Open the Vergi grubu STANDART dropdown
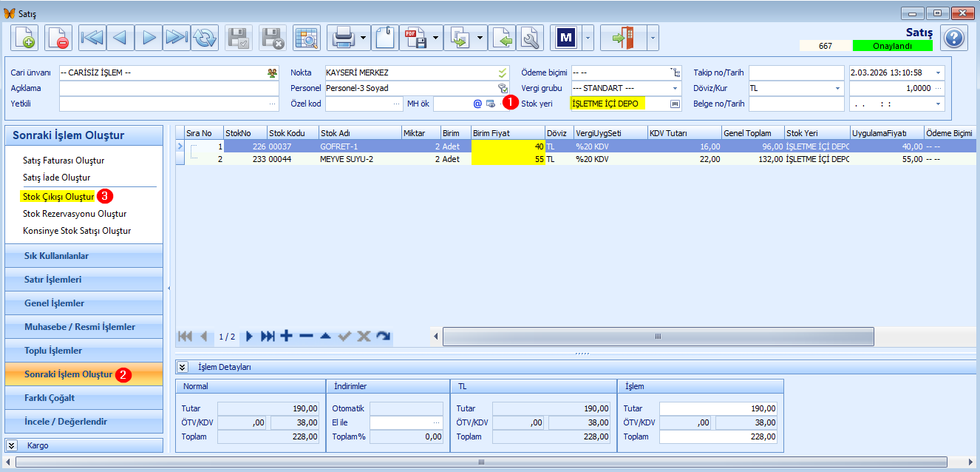 click(675, 88)
